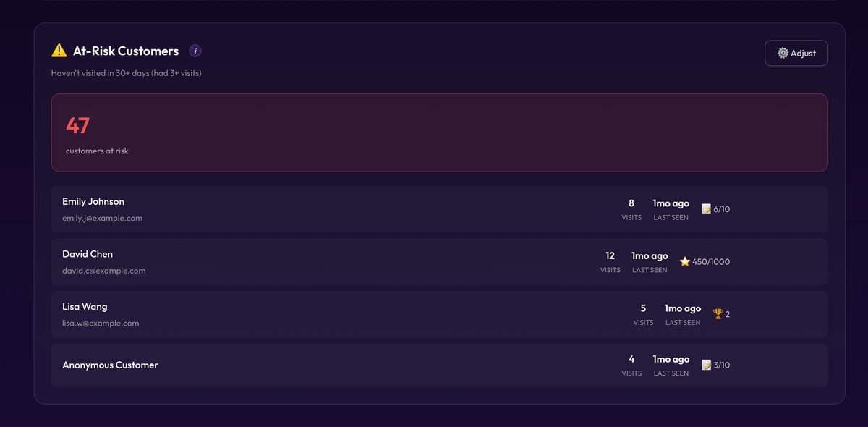Click Emily Johnson's punch card icon
Viewport: 868px width, 427px height.
tap(707, 209)
